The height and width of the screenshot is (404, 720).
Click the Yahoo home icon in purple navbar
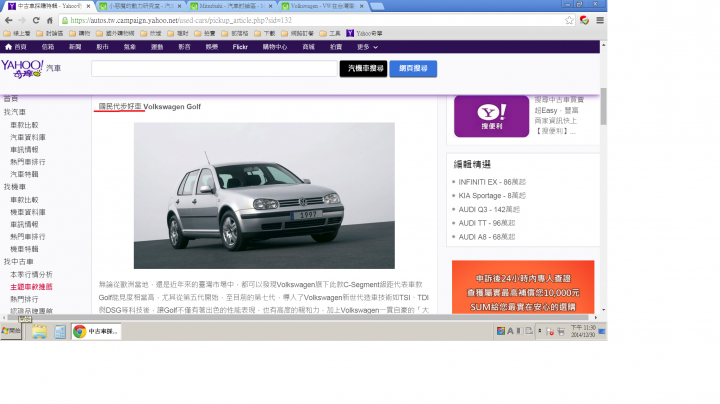click(x=8, y=47)
